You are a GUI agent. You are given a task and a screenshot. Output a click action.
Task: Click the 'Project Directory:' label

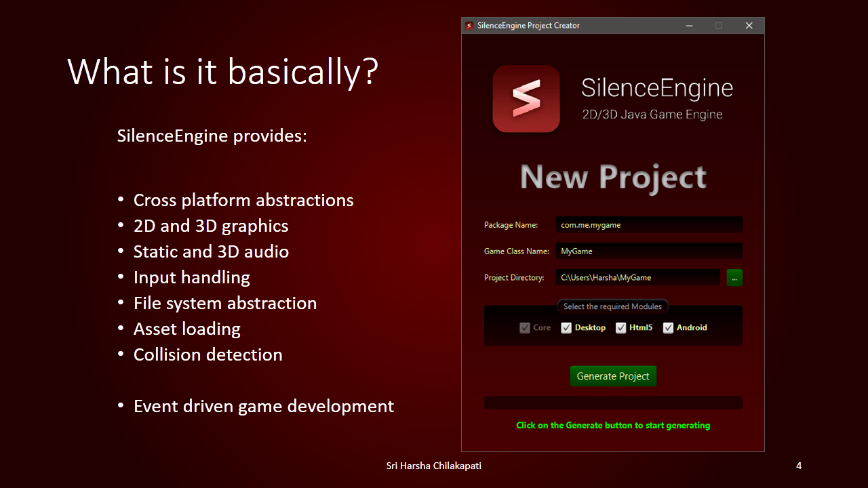coord(514,277)
